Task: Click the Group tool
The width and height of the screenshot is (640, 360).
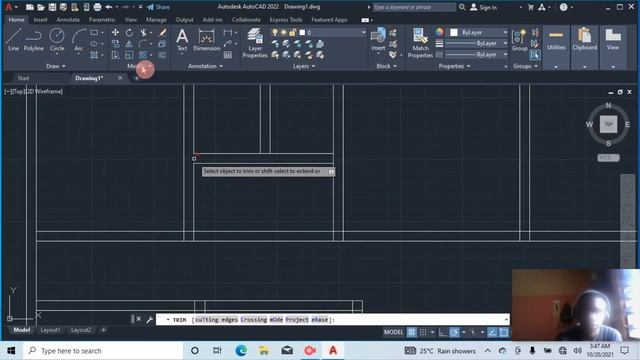Action: [520, 40]
